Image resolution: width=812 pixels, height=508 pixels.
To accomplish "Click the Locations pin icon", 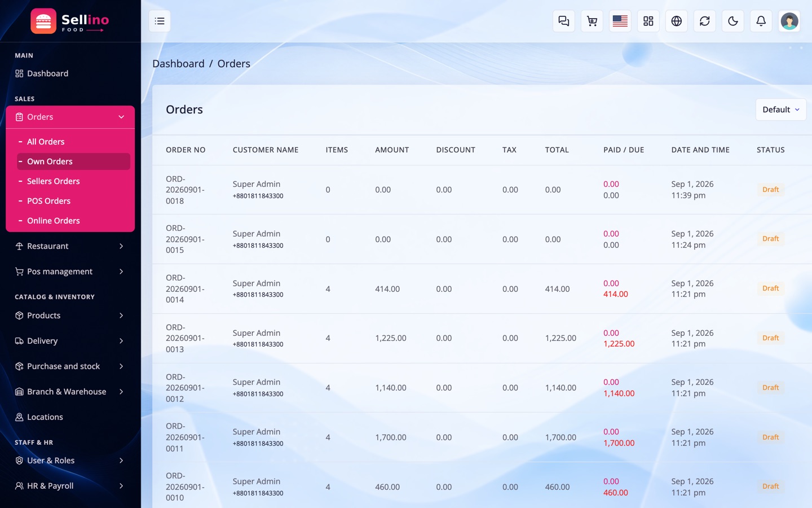I will pos(19,417).
